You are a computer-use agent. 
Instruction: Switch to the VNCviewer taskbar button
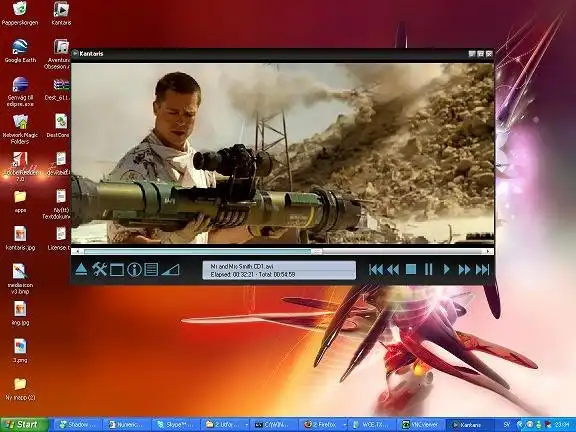pyautogui.click(x=421, y=425)
